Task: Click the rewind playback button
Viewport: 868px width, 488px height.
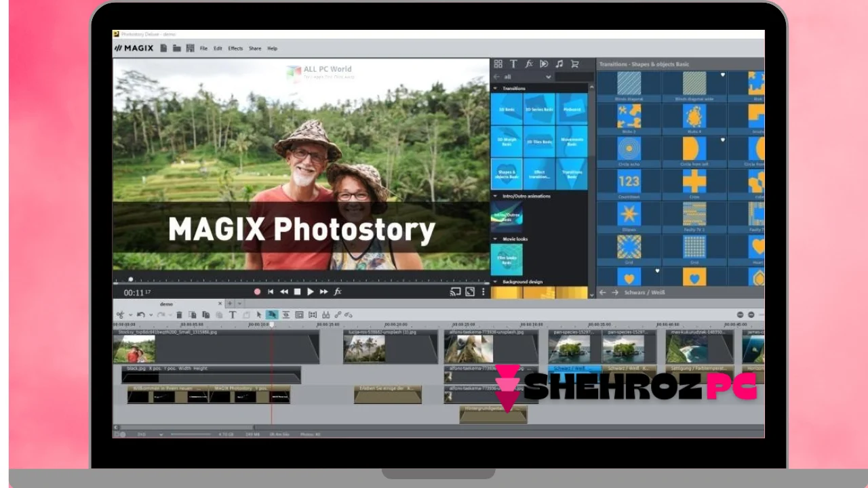Action: 284,291
